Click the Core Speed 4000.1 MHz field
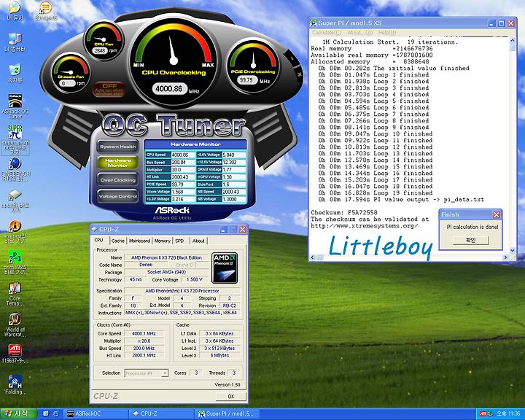 (x=144, y=333)
